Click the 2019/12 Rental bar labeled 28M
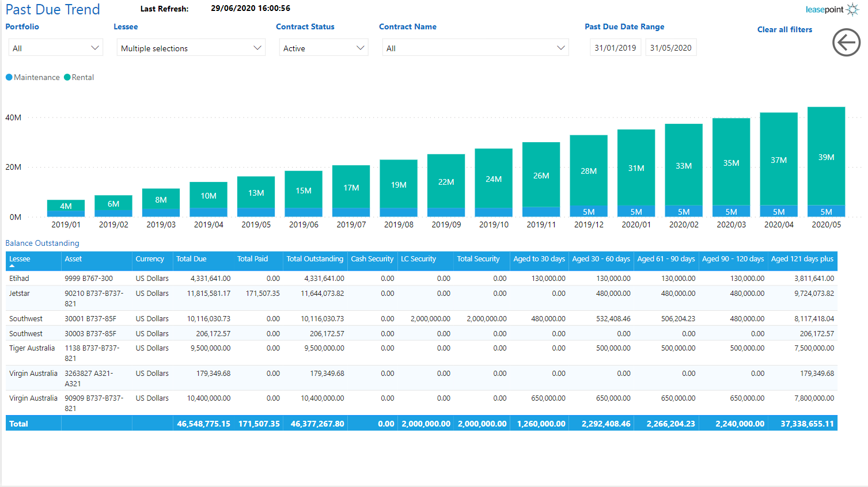The image size is (868, 487). [589, 170]
